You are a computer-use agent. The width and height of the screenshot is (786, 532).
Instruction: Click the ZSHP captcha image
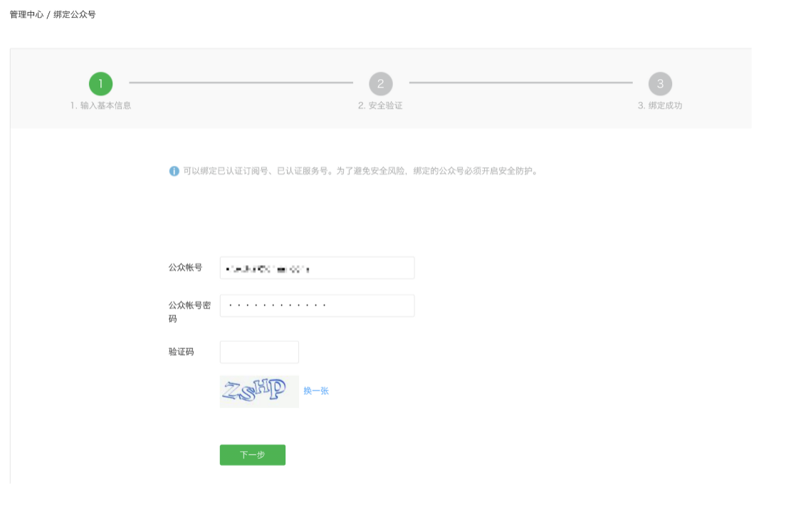point(259,391)
